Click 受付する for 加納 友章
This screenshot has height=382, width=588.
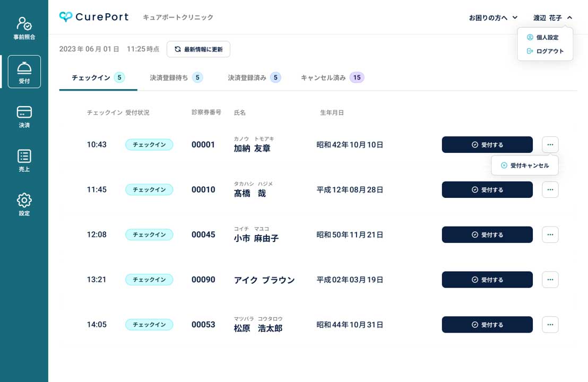(487, 144)
